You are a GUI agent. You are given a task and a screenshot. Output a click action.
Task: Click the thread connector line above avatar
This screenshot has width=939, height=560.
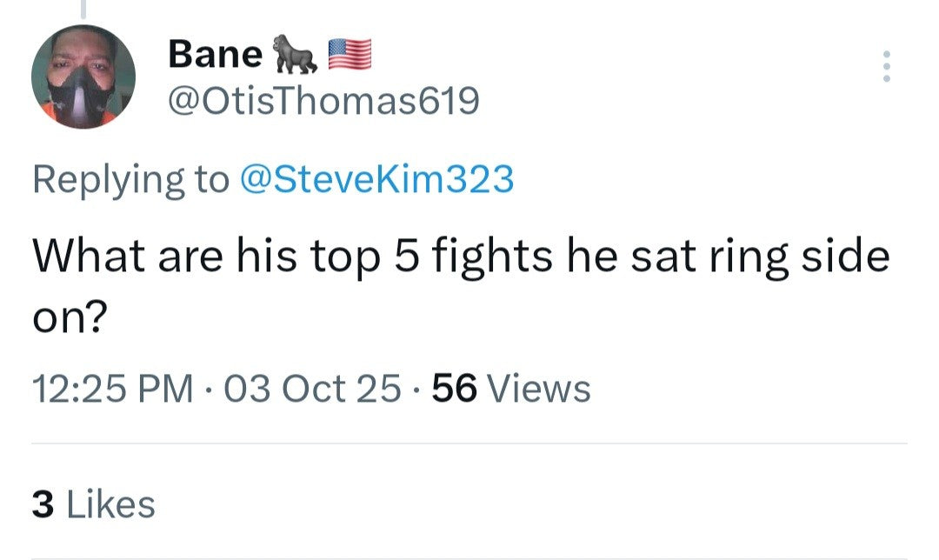click(83, 9)
